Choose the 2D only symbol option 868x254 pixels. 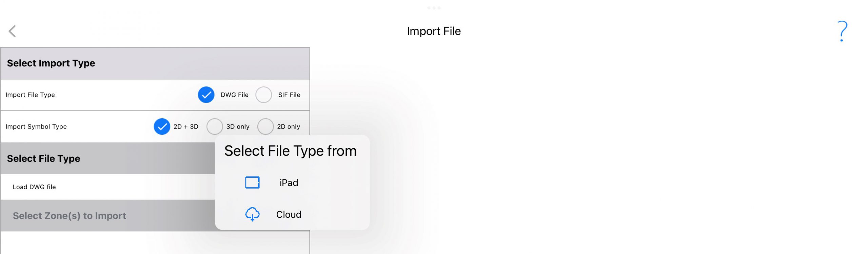click(265, 126)
